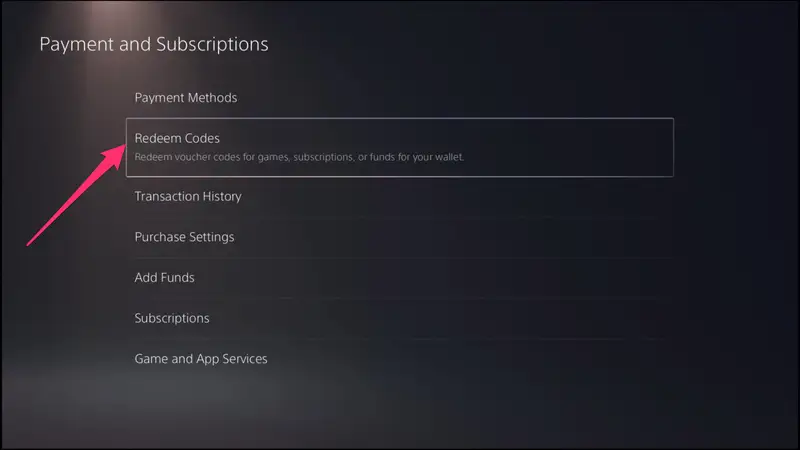Viewport: 800px width, 450px height.
Task: Click the divider line below Purchase Settings
Action: pyautogui.click(x=399, y=258)
